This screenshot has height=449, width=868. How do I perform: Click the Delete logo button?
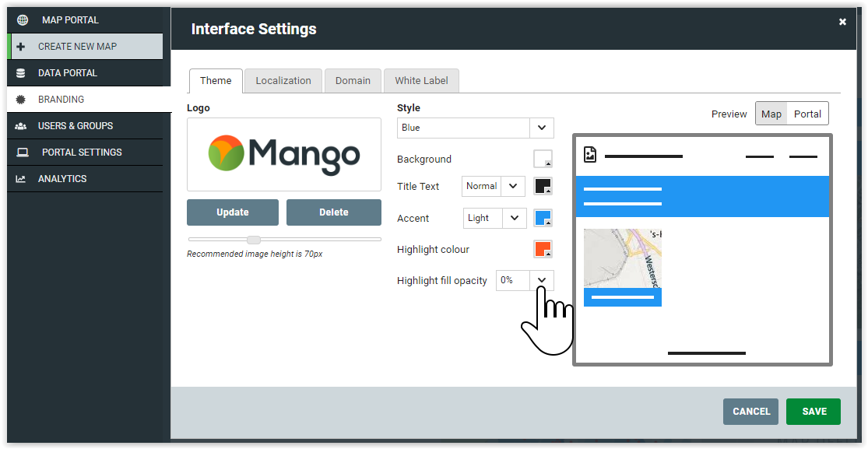pyautogui.click(x=334, y=212)
